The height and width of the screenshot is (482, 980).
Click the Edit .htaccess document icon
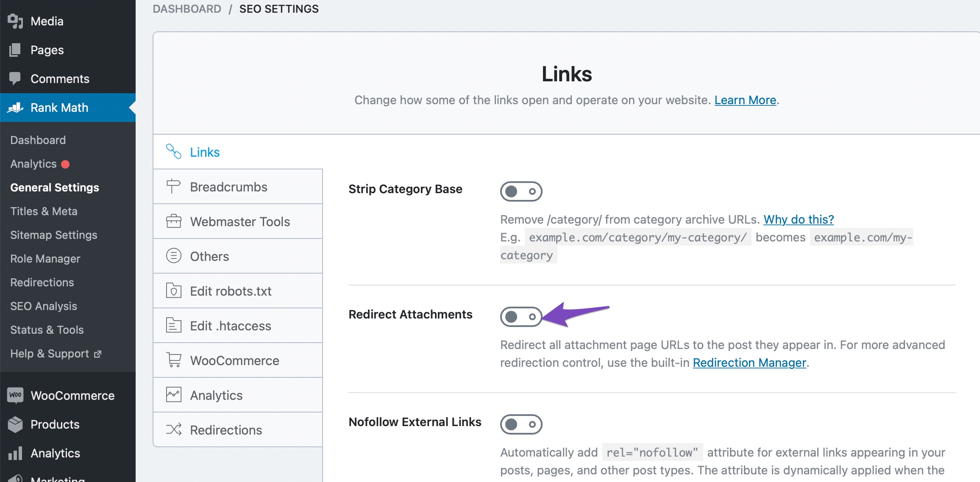173,325
